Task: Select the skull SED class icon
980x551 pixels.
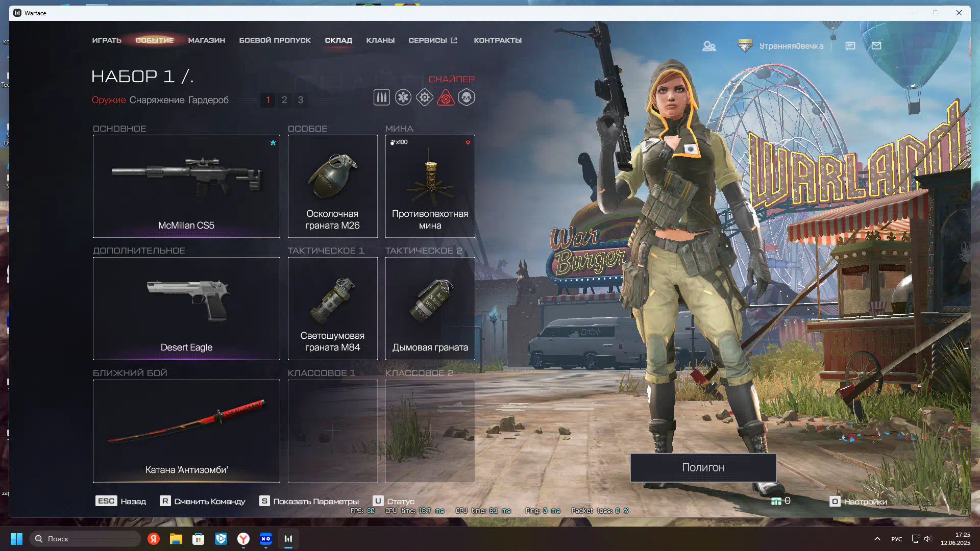Action: coord(467,97)
